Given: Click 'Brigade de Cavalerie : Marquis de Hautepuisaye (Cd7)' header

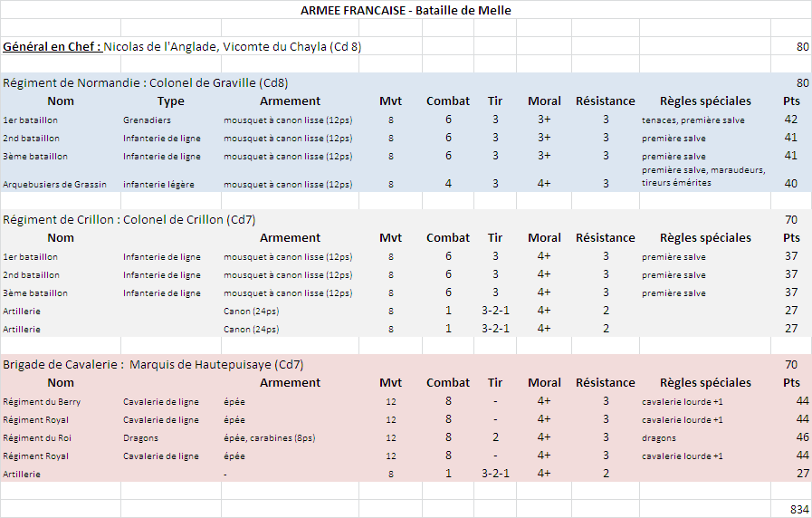Looking at the screenshot, I should click(153, 365).
